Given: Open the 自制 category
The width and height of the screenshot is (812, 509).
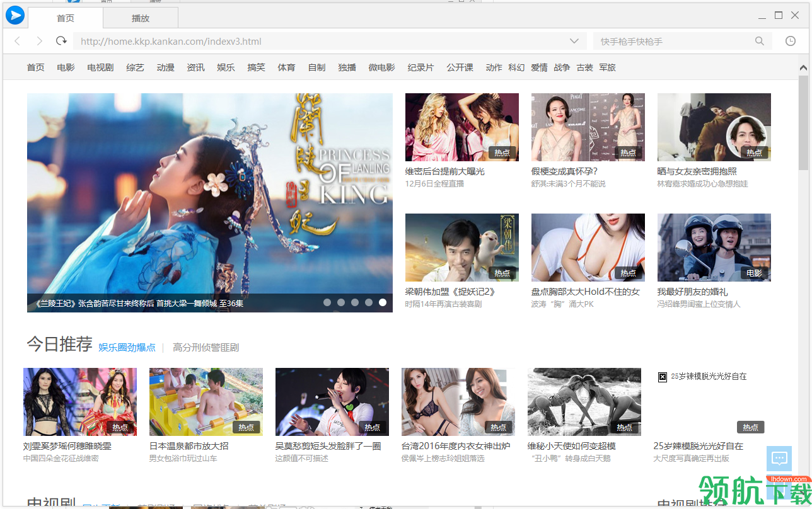Looking at the screenshot, I should tap(316, 67).
